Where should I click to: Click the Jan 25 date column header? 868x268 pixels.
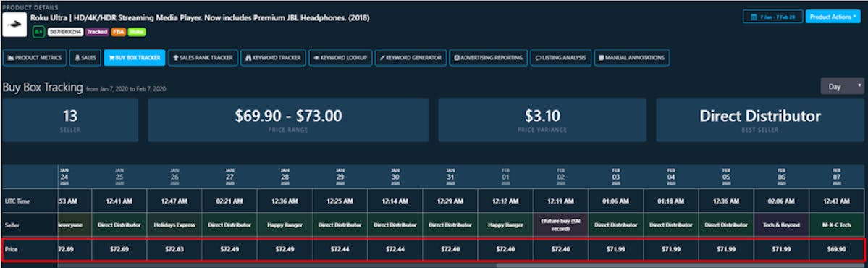point(119,177)
